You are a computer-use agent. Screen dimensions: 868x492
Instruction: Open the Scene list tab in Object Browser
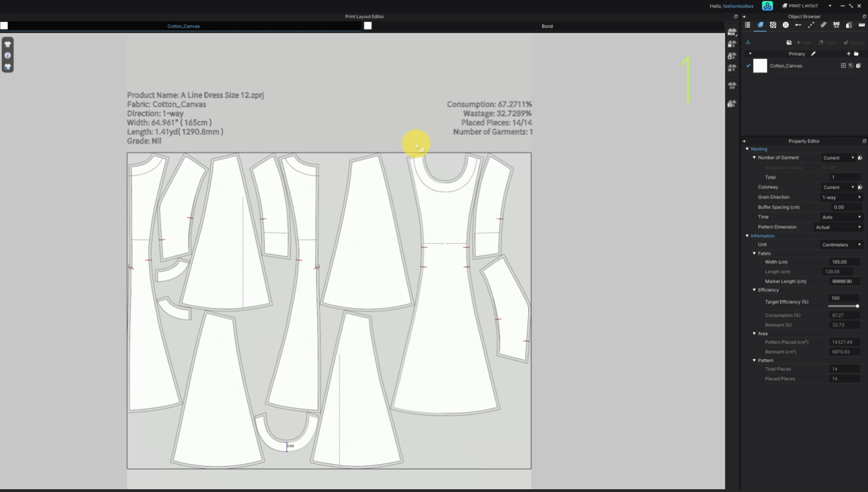click(748, 25)
